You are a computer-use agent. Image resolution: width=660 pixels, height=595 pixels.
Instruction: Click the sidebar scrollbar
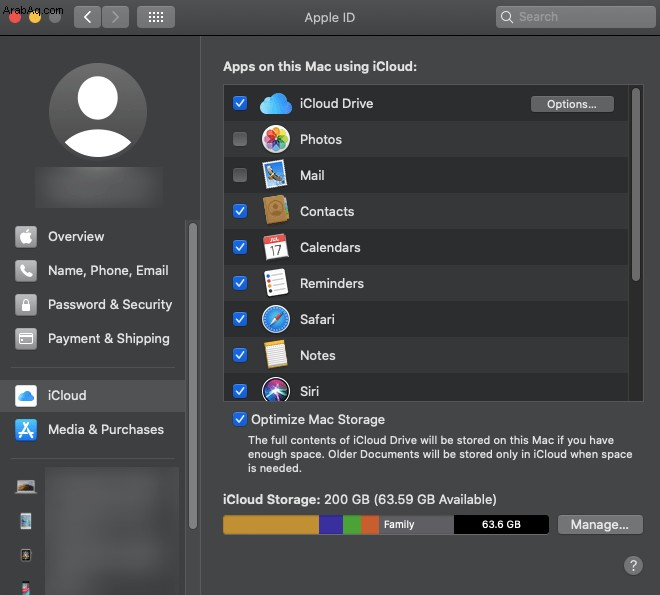[193, 376]
